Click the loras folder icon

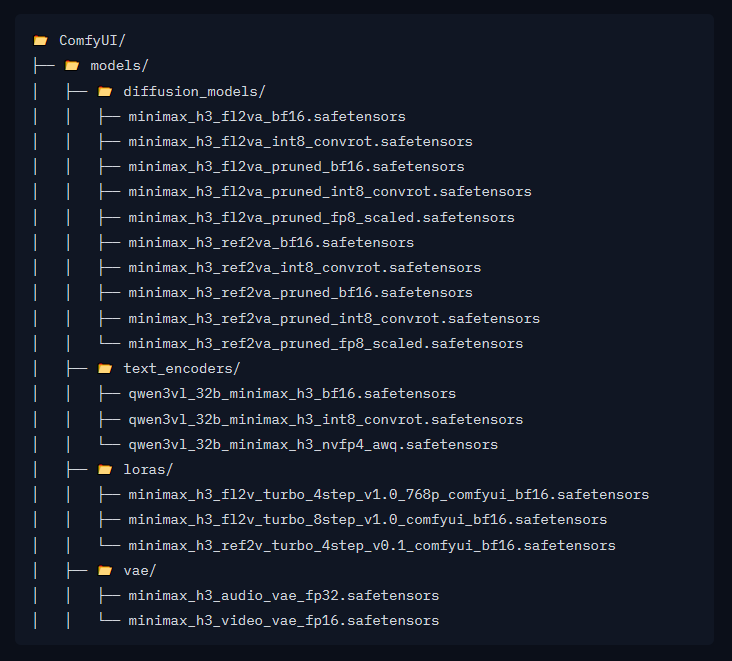coord(105,470)
